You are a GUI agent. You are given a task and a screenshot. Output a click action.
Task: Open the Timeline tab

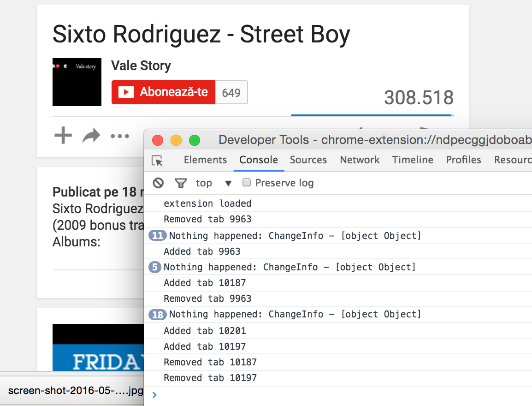[413, 160]
